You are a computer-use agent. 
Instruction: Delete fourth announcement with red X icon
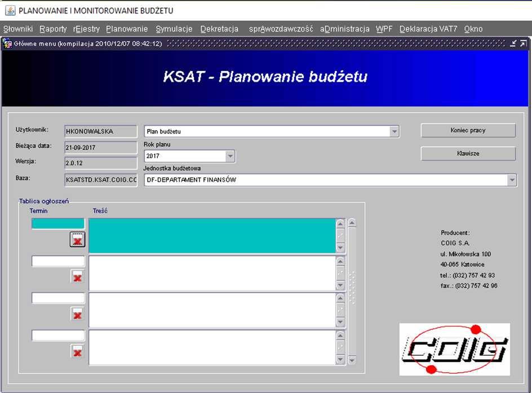point(77,351)
